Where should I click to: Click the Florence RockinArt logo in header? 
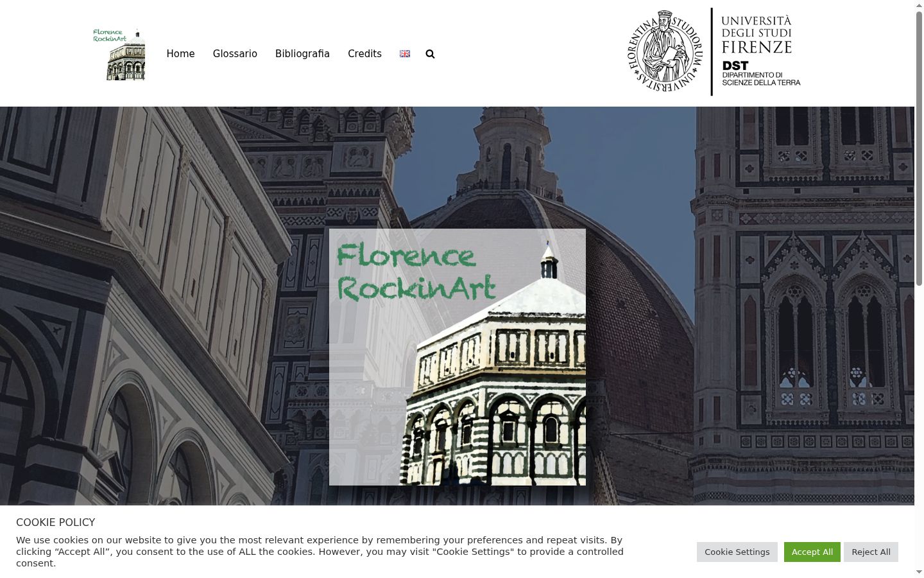pos(119,54)
